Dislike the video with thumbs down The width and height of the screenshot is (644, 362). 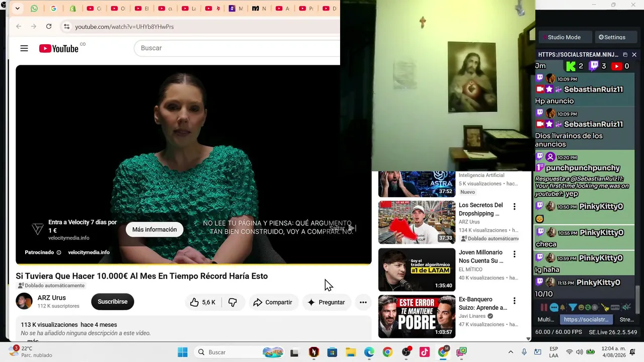(233, 302)
